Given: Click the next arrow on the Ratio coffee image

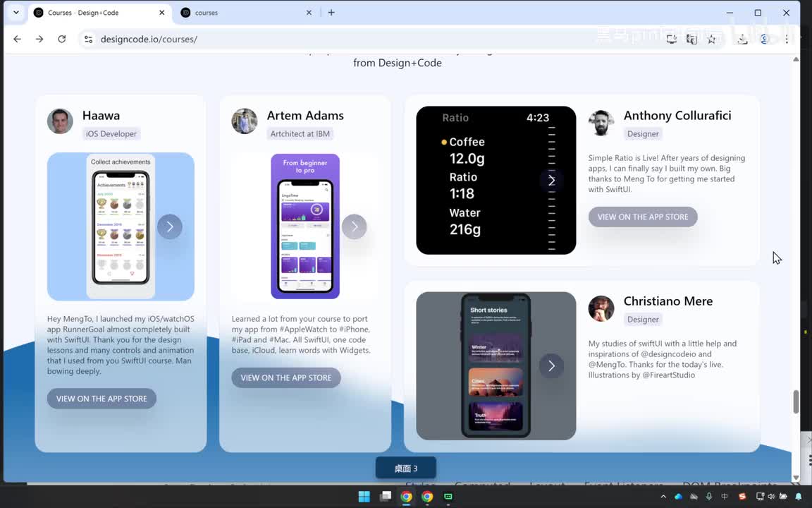Looking at the screenshot, I should point(551,181).
